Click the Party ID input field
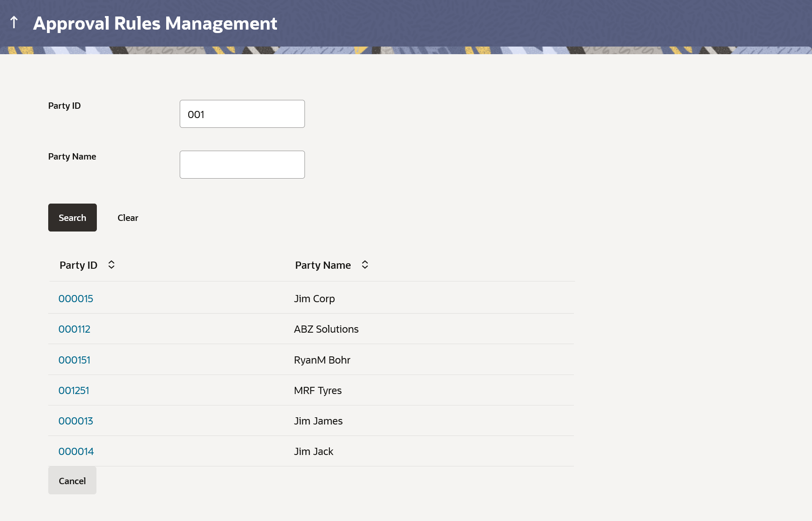 point(242,114)
